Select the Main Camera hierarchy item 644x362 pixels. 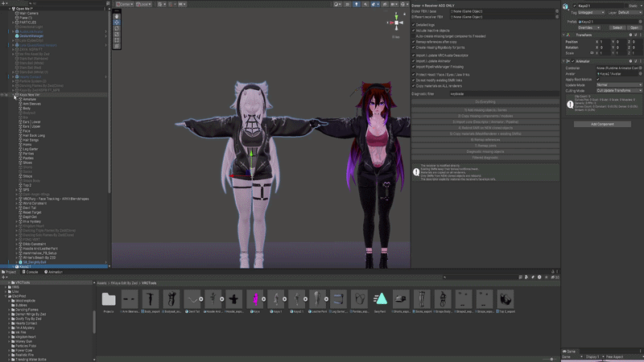coord(29,14)
